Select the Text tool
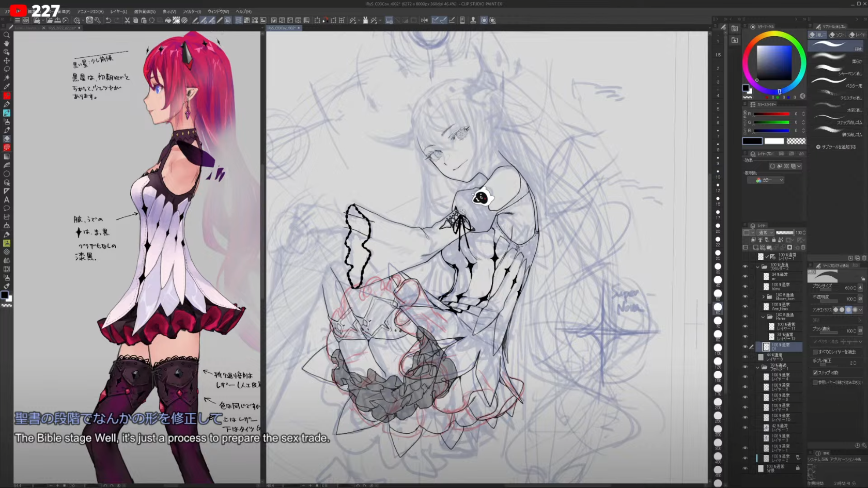The height and width of the screenshot is (488, 868). (7, 200)
